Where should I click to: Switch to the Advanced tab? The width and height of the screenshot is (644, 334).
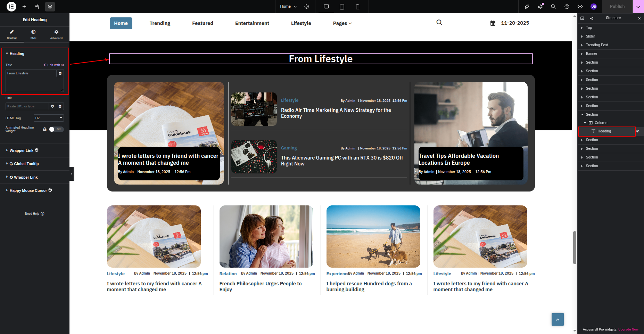[x=56, y=34]
